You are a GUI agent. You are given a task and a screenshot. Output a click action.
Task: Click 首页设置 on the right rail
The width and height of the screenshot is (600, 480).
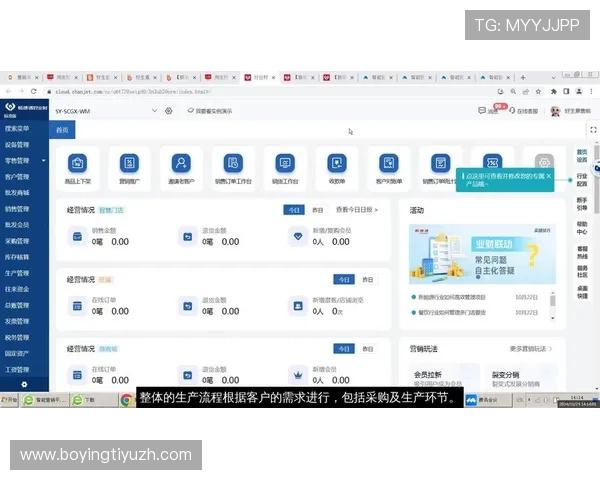coord(582,155)
